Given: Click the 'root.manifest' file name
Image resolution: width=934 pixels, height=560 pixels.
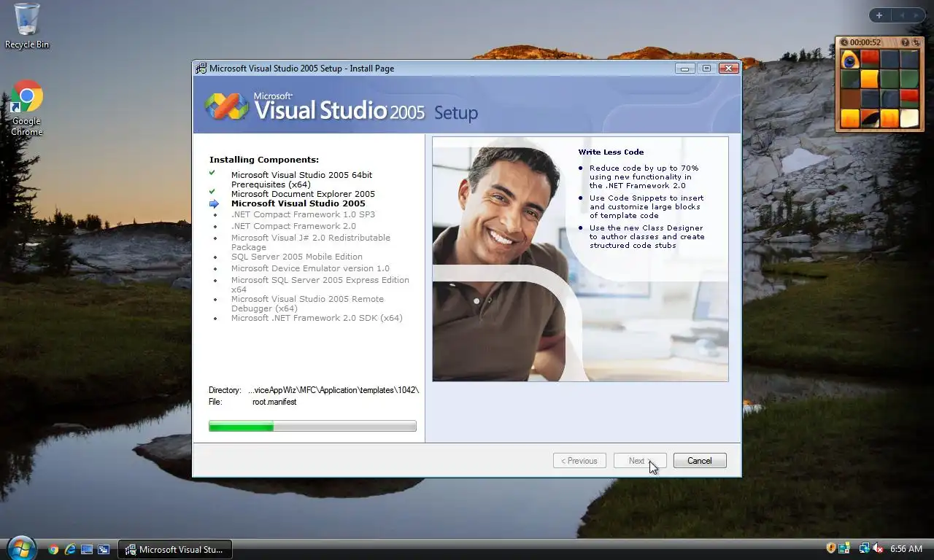Looking at the screenshot, I should 274,402.
